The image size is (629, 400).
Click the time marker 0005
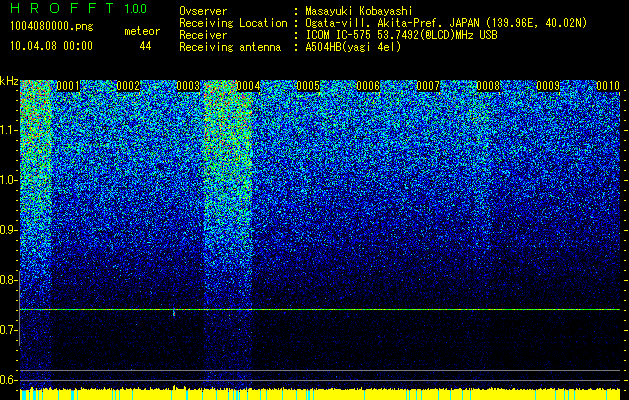click(x=308, y=86)
